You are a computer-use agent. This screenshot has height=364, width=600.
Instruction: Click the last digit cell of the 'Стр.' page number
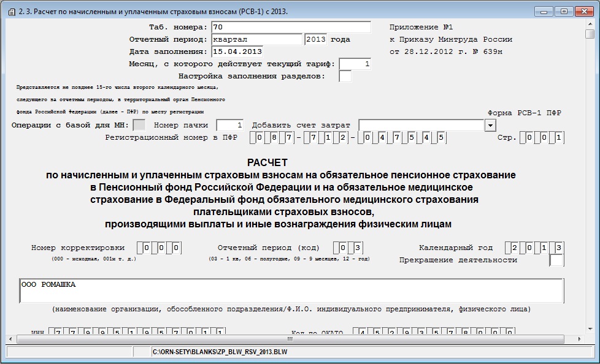(x=558, y=138)
